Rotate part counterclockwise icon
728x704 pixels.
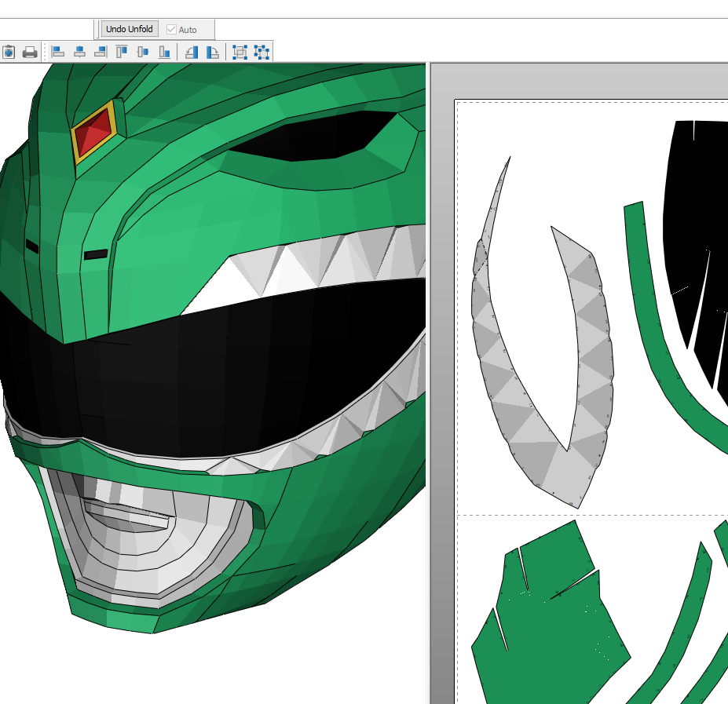pos(192,52)
